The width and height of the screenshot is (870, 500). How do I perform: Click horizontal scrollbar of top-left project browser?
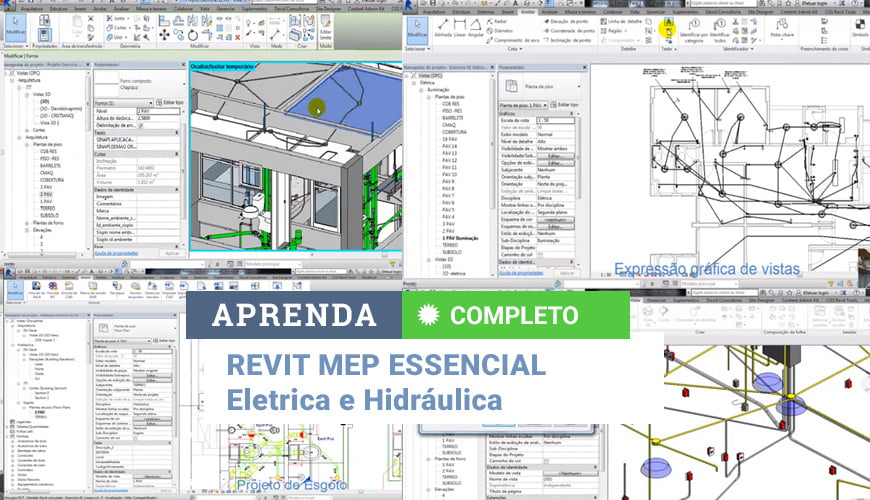coord(42,255)
